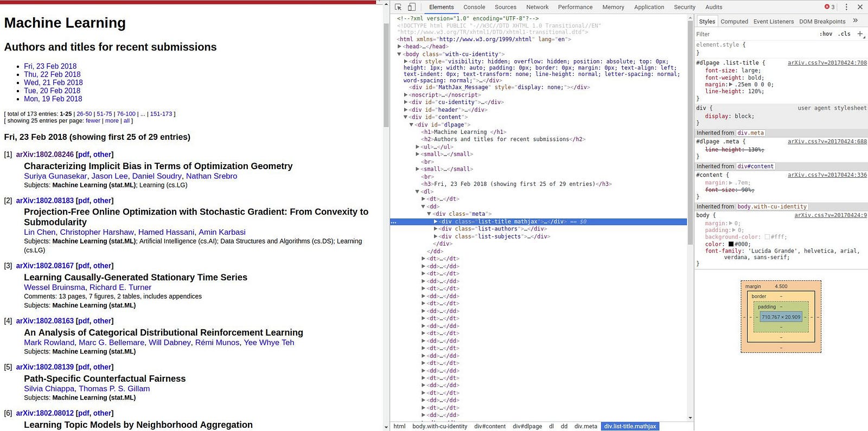Screen dimensions: 868x431
Task: Add a new style rule with the plus icon
Action: [x=860, y=34]
